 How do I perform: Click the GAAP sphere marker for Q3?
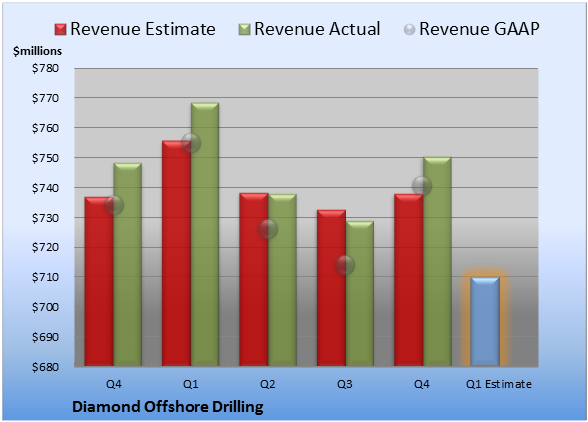pos(345,265)
